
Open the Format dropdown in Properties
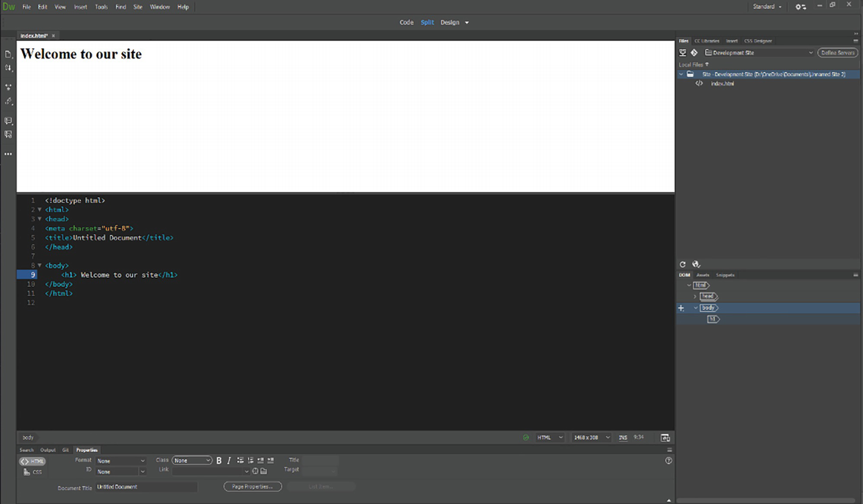coord(121,461)
